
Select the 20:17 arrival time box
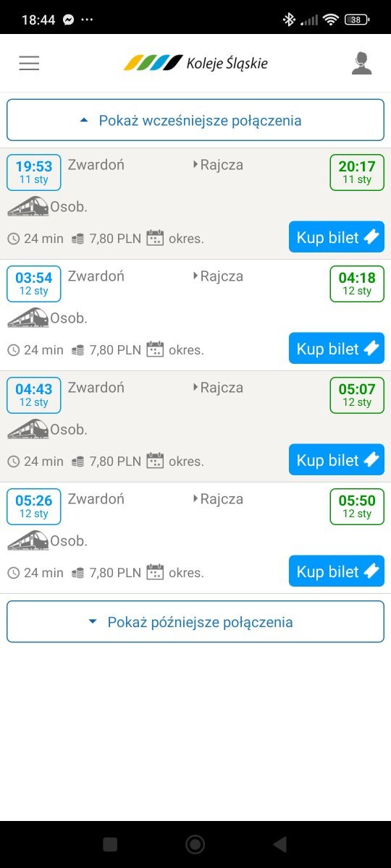[x=357, y=172]
